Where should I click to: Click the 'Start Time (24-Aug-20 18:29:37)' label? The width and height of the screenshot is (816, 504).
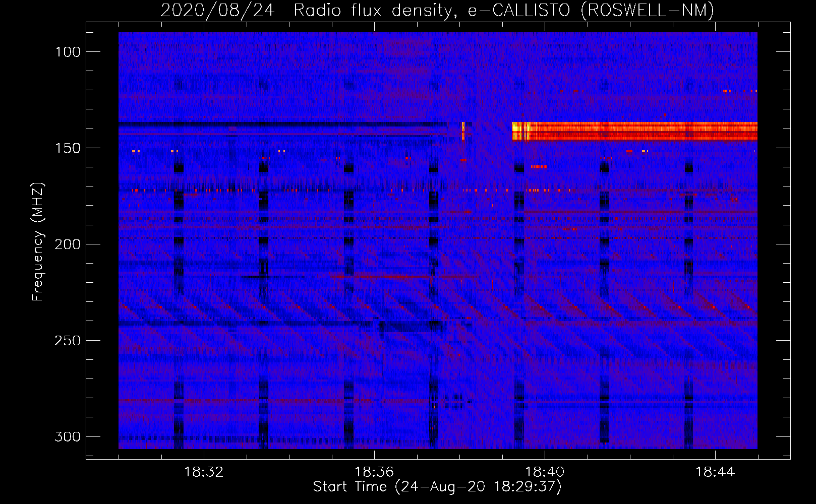(437, 487)
